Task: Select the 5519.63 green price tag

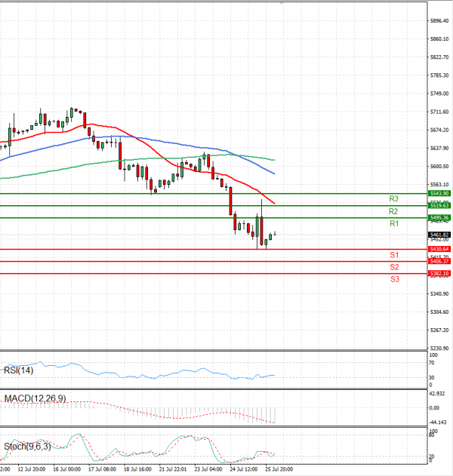Action: pos(439,205)
